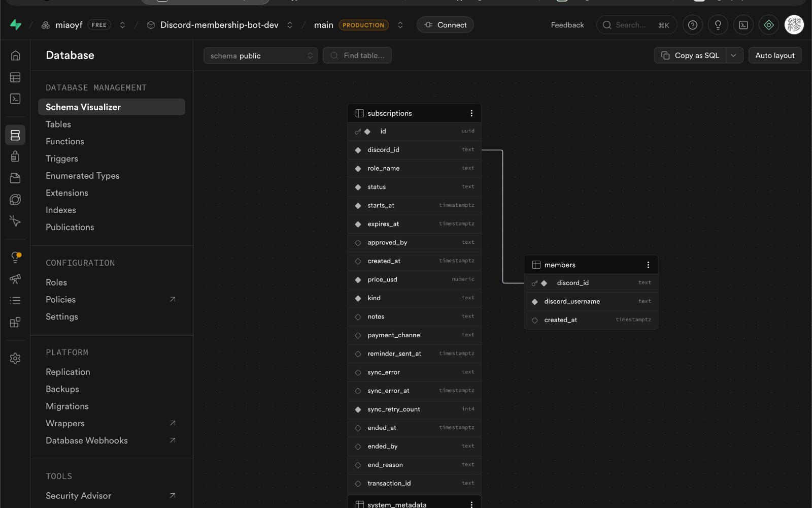Expand the Discord-membership-bot-dev project switcher
The width and height of the screenshot is (812, 508).
click(290, 25)
